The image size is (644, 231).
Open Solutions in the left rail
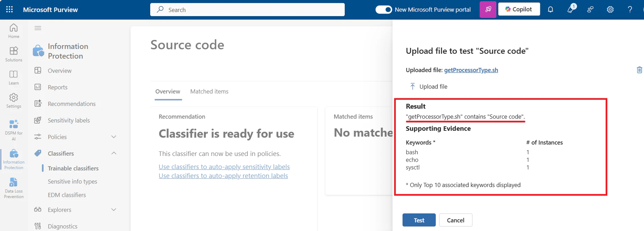[14, 54]
